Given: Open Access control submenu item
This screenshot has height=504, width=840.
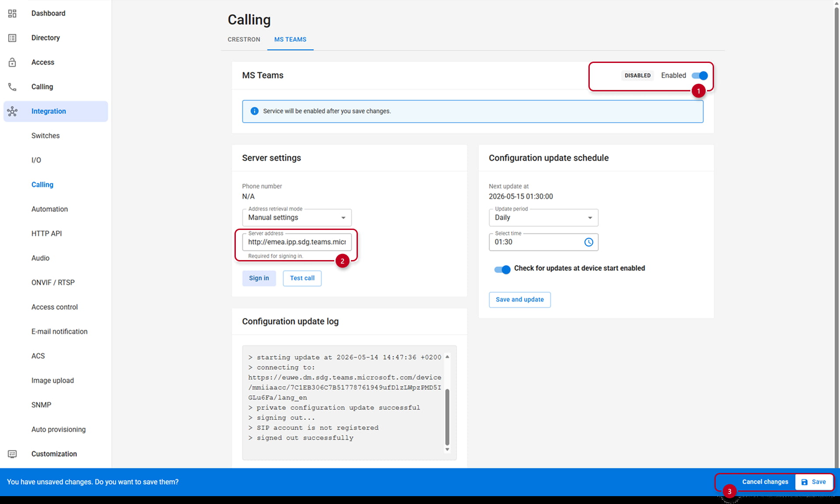Looking at the screenshot, I should [55, 307].
